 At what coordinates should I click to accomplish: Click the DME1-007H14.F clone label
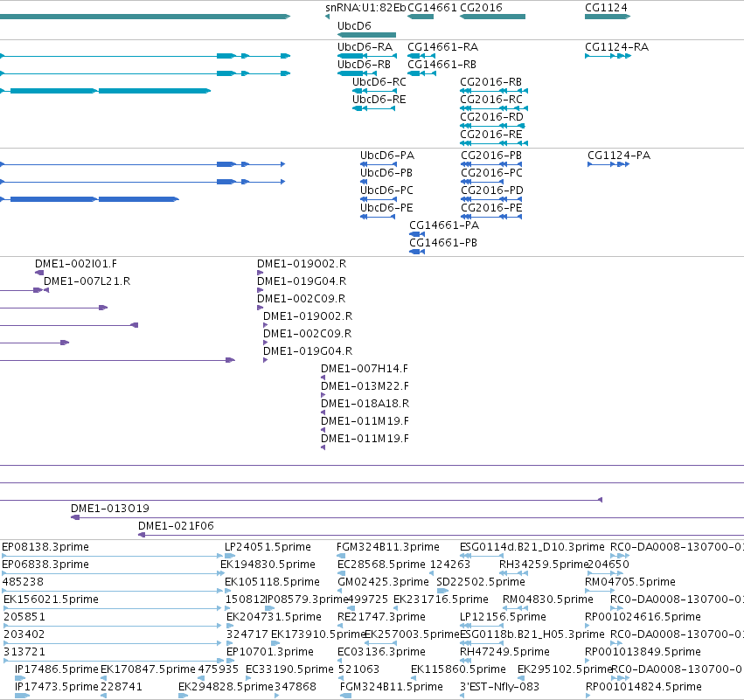pos(365,369)
